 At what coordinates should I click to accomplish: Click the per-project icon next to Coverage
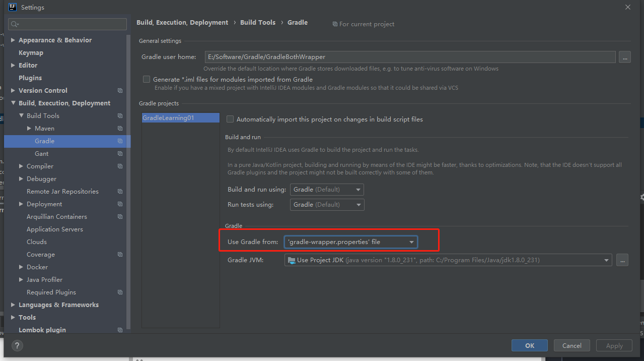(120, 255)
